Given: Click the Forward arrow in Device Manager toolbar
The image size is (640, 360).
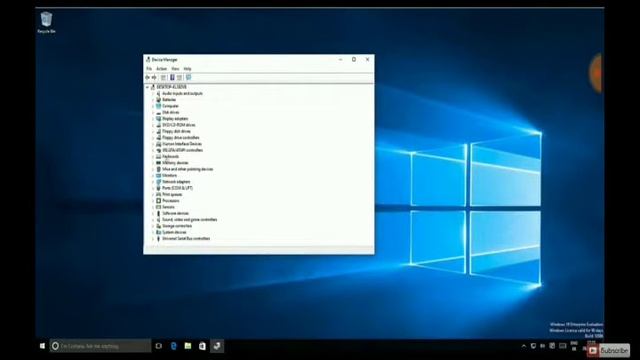Looking at the screenshot, I should click(154, 78).
